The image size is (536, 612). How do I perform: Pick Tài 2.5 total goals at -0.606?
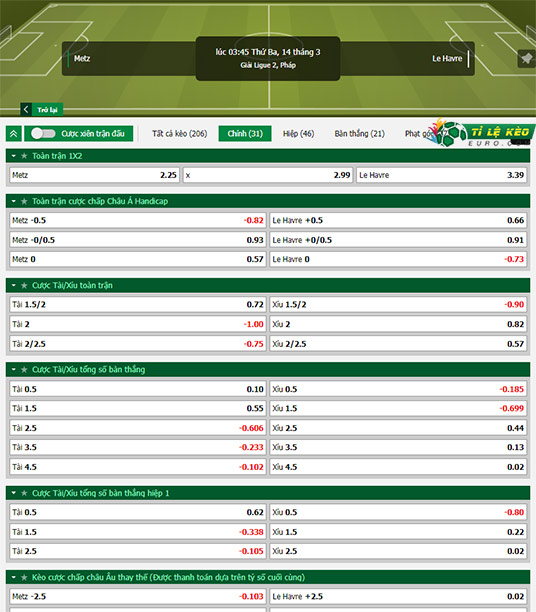[x=138, y=428]
